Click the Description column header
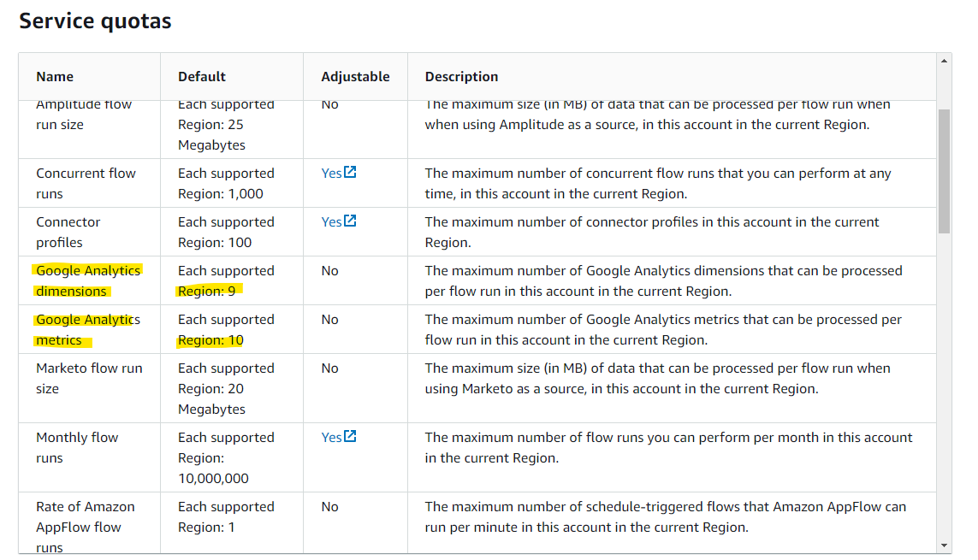Screen dimensions: 978x560 [461, 77]
